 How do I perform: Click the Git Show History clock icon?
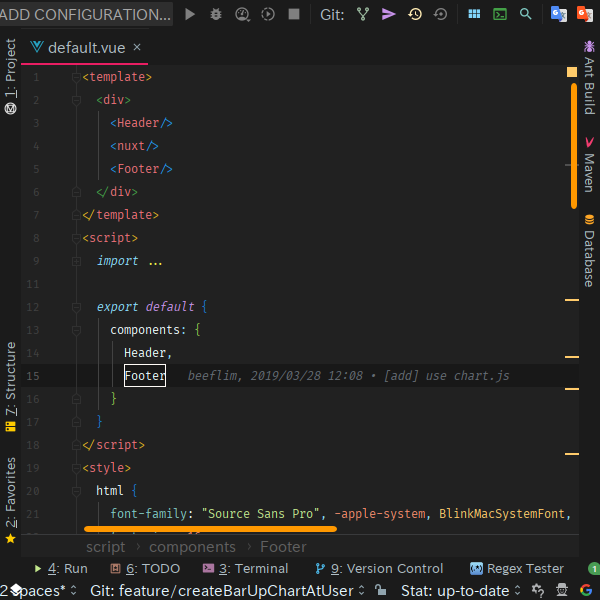pyautogui.click(x=415, y=15)
